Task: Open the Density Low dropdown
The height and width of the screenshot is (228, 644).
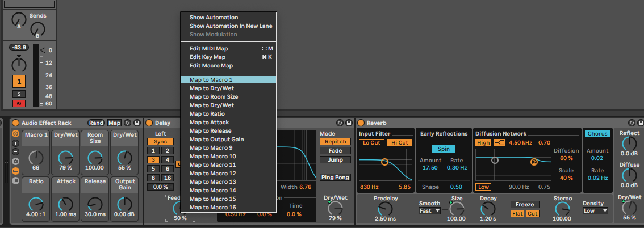Action: 595,211
